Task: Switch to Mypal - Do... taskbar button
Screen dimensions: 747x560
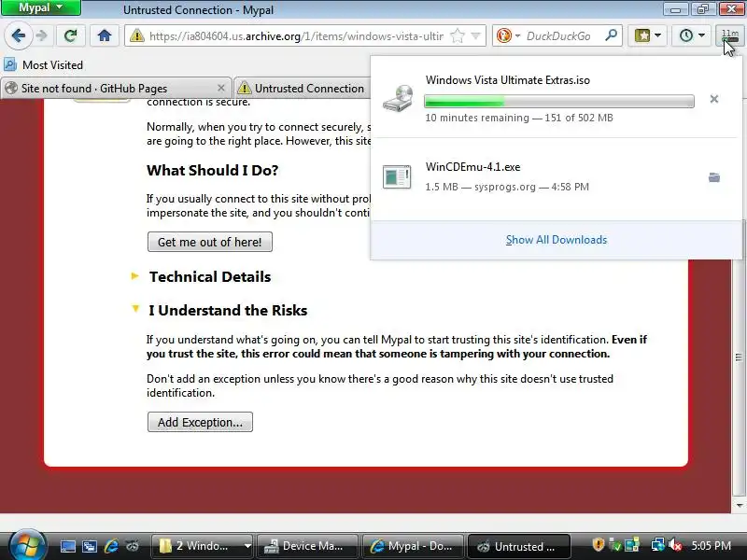Action: pyautogui.click(x=413, y=546)
